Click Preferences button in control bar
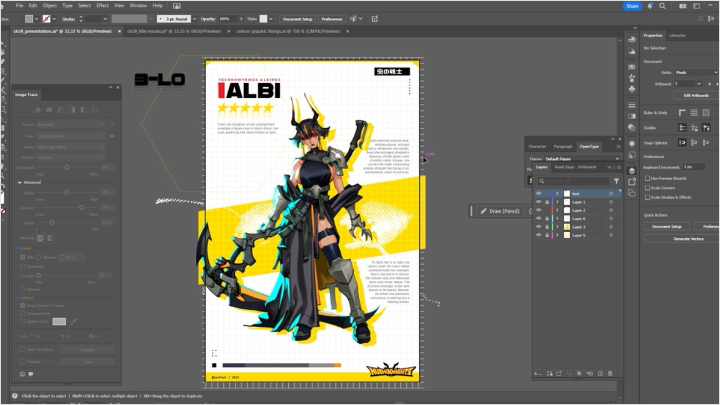720x405 pixels. 332,19
